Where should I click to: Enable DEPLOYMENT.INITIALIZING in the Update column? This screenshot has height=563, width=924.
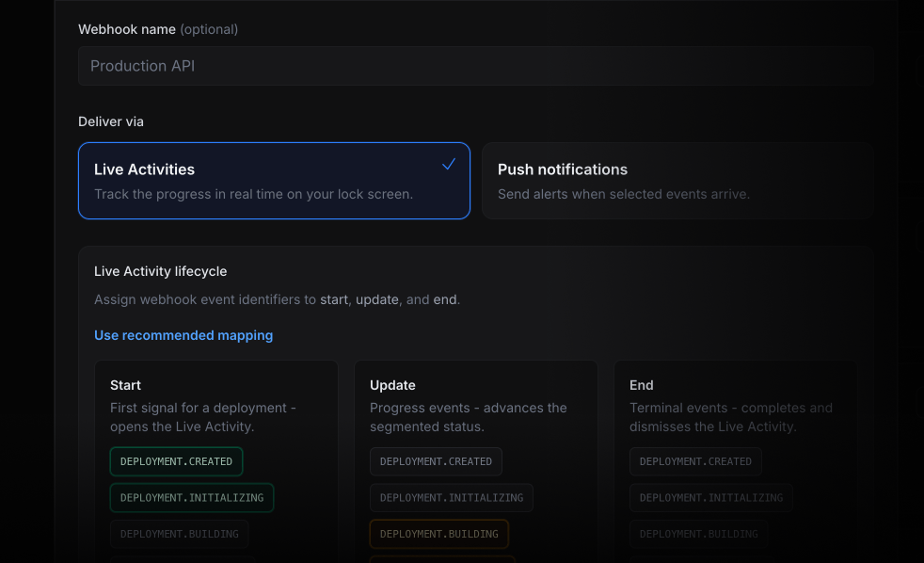[452, 497]
